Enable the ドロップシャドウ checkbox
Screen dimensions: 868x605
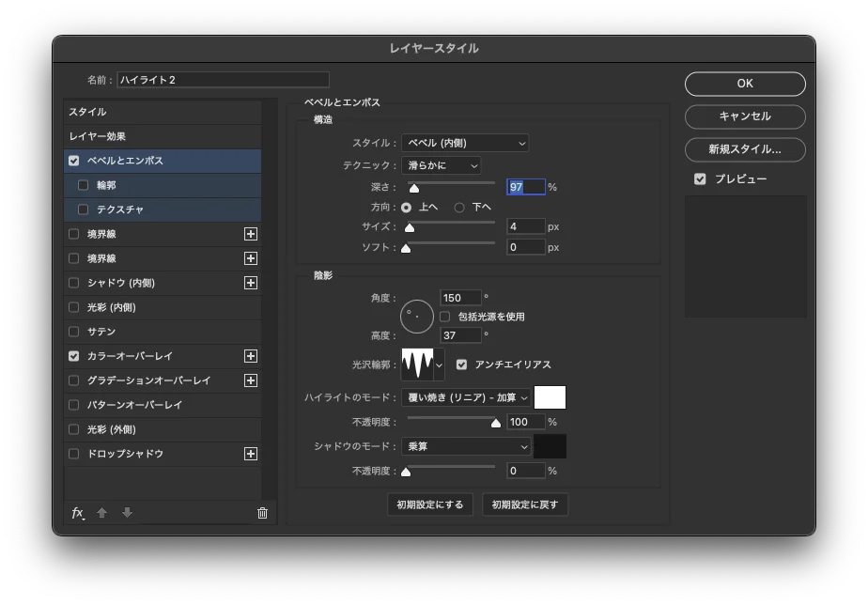73,454
